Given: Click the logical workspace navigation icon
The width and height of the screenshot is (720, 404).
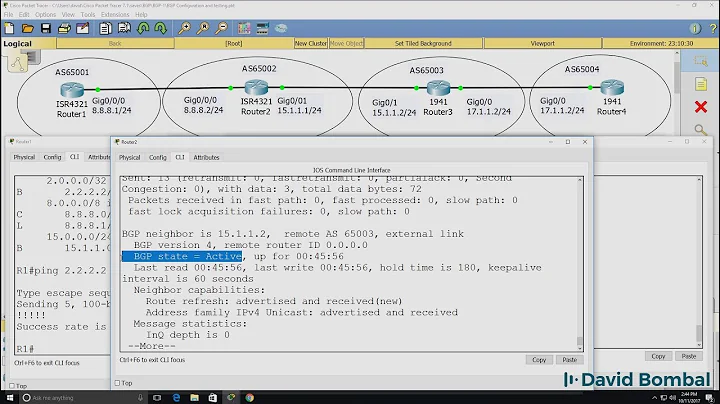Looking at the screenshot, I should (17, 63).
